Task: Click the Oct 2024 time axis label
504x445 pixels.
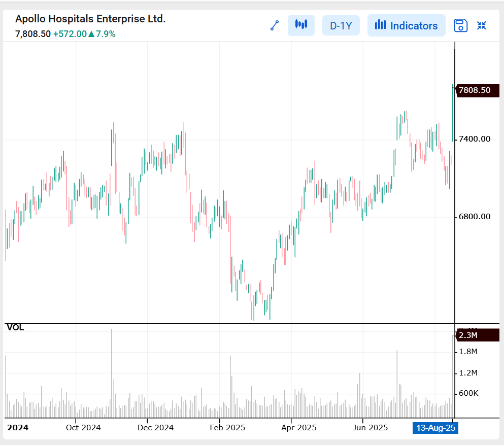Action: [x=83, y=428]
